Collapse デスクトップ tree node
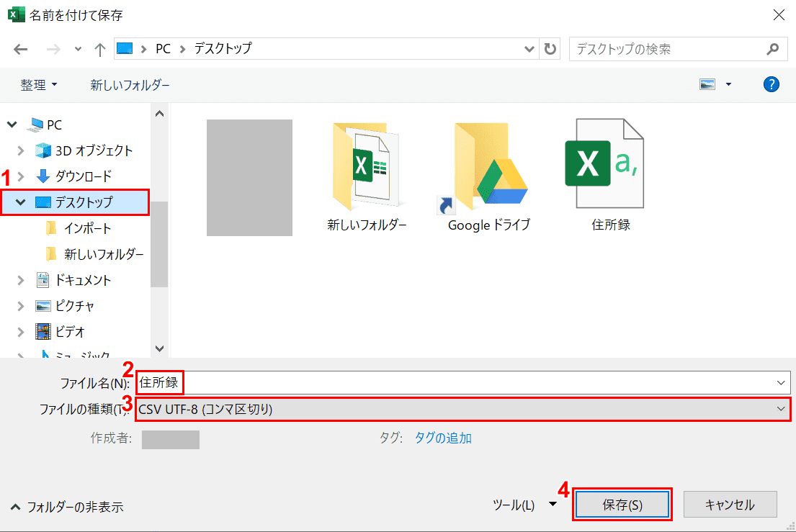796x532 pixels. click(x=20, y=202)
